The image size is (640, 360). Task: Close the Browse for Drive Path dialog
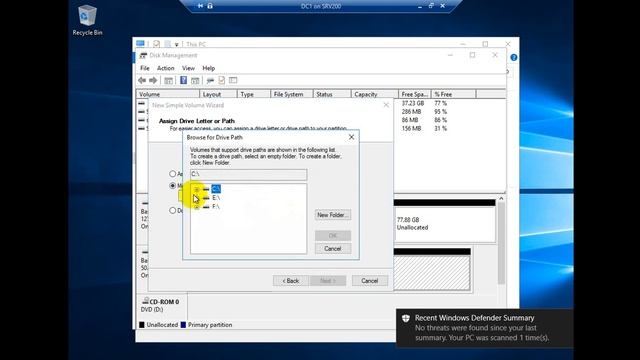click(351, 137)
